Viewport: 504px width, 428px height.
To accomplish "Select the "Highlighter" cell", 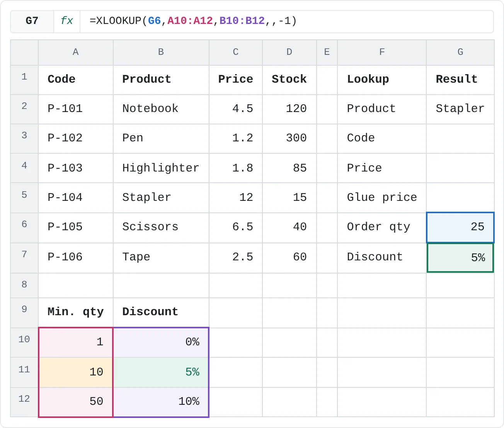I will point(161,168).
